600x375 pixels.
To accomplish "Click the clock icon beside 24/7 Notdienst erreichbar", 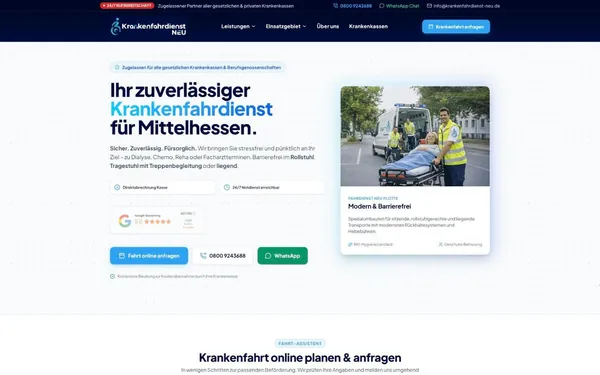I will pos(227,187).
